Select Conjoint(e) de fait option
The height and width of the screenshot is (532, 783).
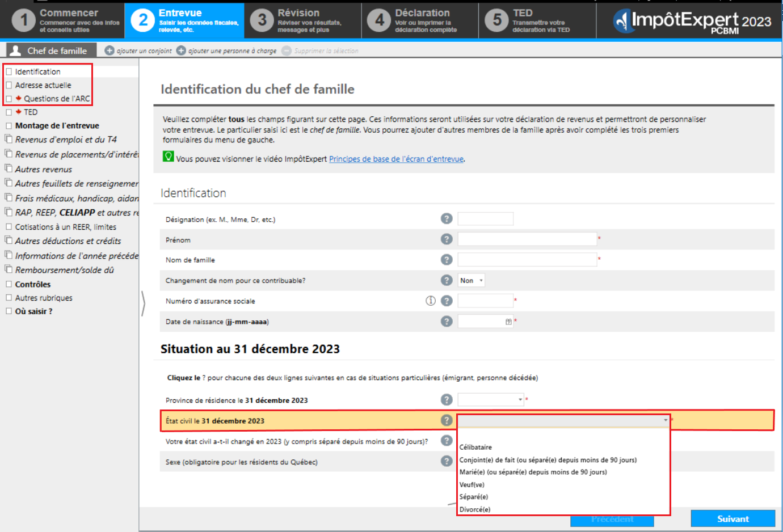(x=548, y=460)
